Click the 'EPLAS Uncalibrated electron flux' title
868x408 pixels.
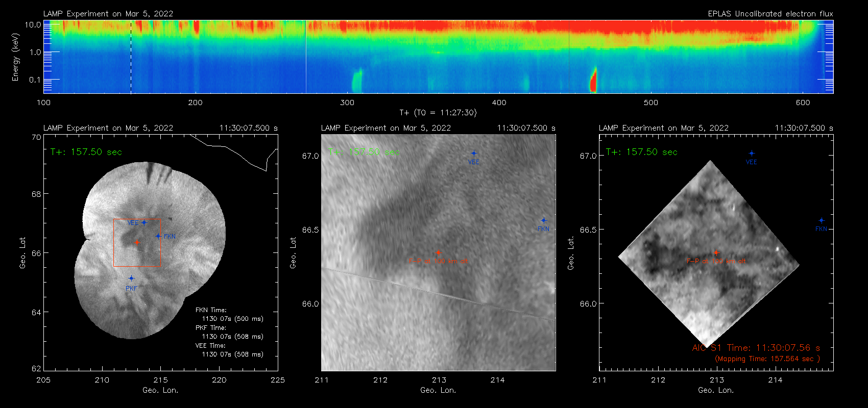point(770,14)
